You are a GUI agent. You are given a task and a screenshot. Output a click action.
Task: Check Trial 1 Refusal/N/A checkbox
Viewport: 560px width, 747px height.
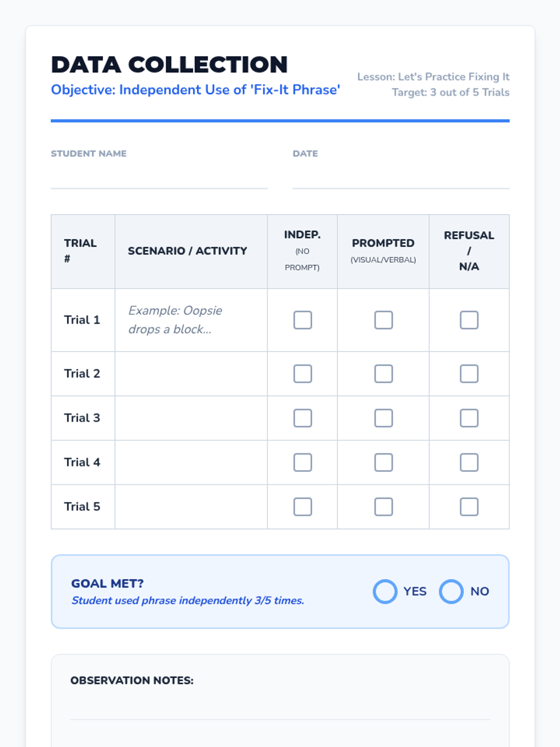coord(469,320)
